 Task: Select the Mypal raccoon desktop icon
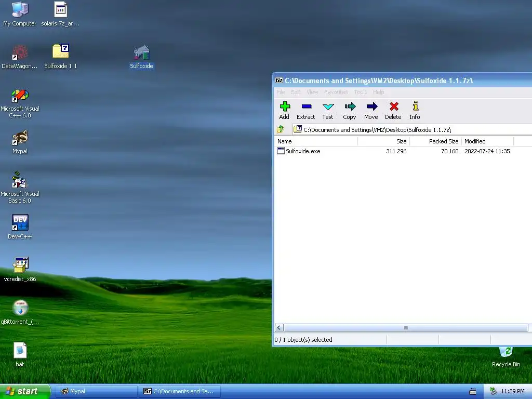click(x=20, y=137)
